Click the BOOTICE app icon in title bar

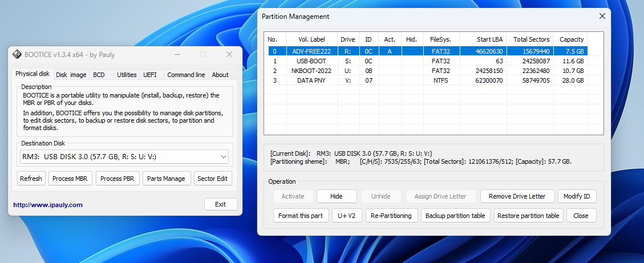pos(17,54)
